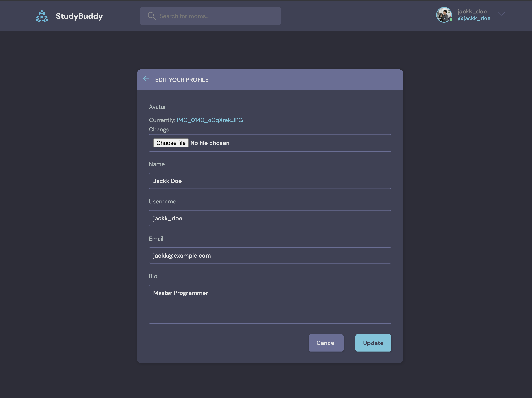Click the StudyBuddy logo icon
The width and height of the screenshot is (532, 398).
point(42,16)
